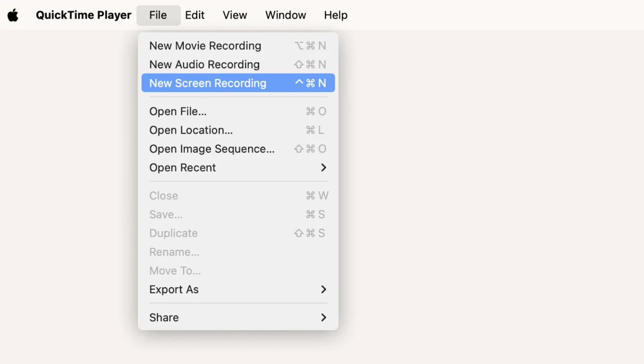Expand the Export As submenu
644x364 pixels.
click(174, 289)
